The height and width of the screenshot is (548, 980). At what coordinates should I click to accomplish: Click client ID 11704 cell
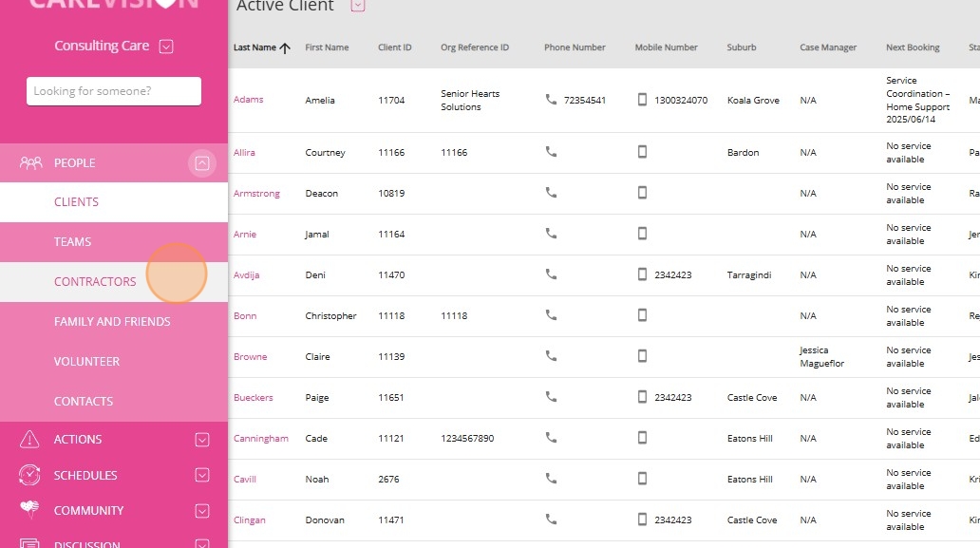tap(391, 100)
